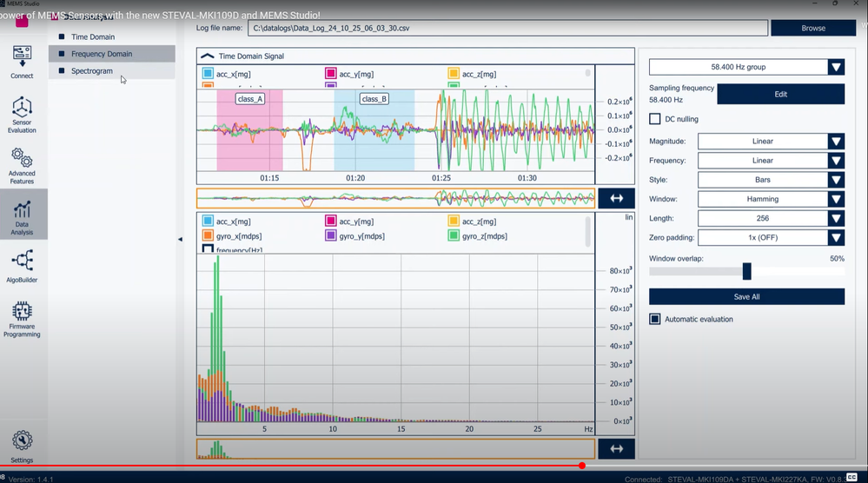This screenshot has height=483, width=868.
Task: Click the time domain legend scrollbar
Action: (587, 72)
